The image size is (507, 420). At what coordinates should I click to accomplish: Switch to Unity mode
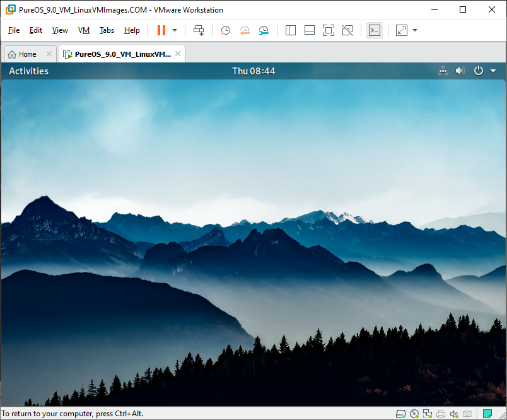pos(347,30)
